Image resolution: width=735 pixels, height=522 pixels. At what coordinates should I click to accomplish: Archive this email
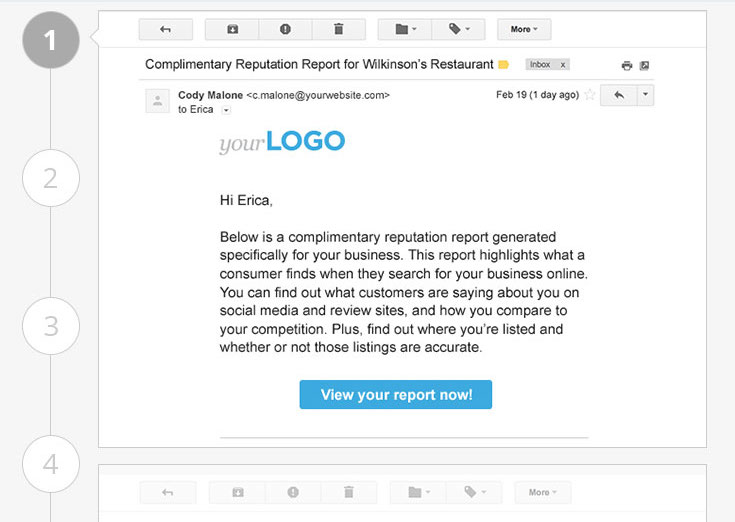[x=232, y=30]
